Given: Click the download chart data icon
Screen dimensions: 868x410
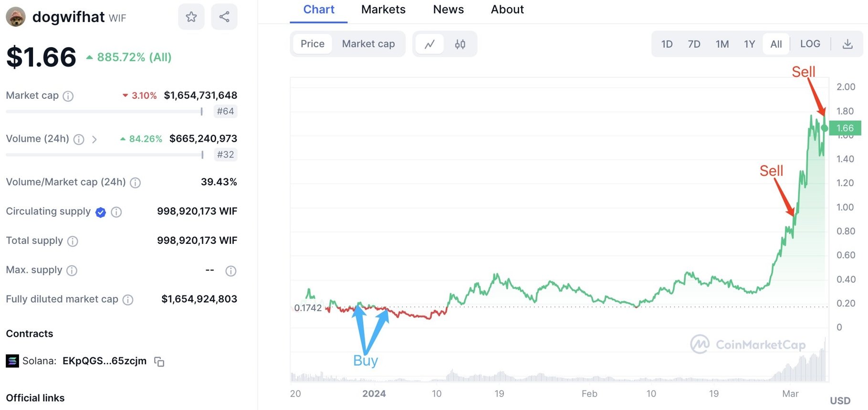Looking at the screenshot, I should [847, 44].
